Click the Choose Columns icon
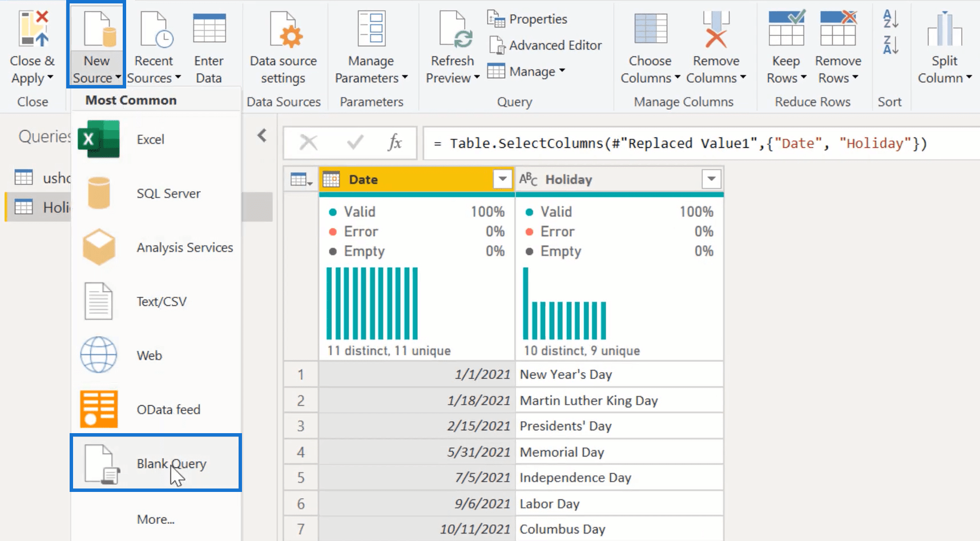 651,29
